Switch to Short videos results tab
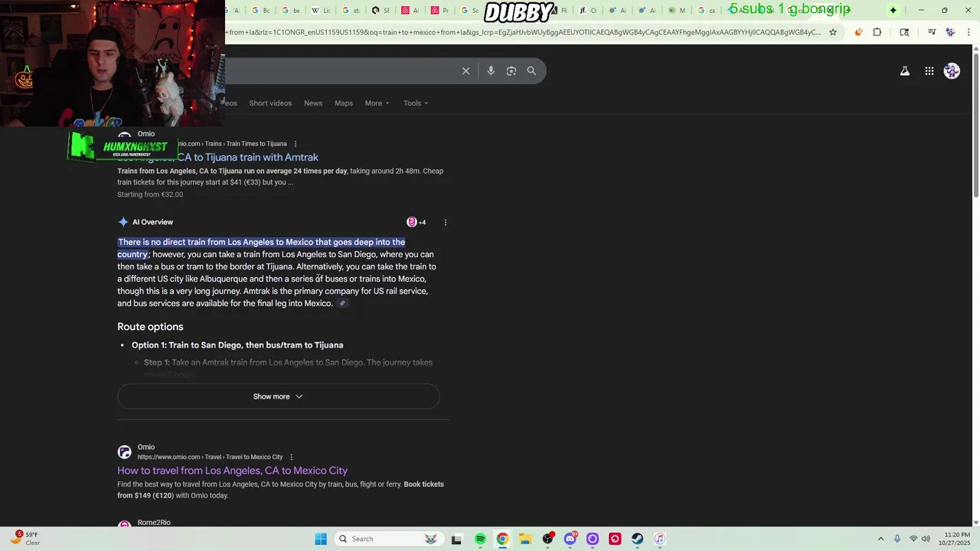 270,103
